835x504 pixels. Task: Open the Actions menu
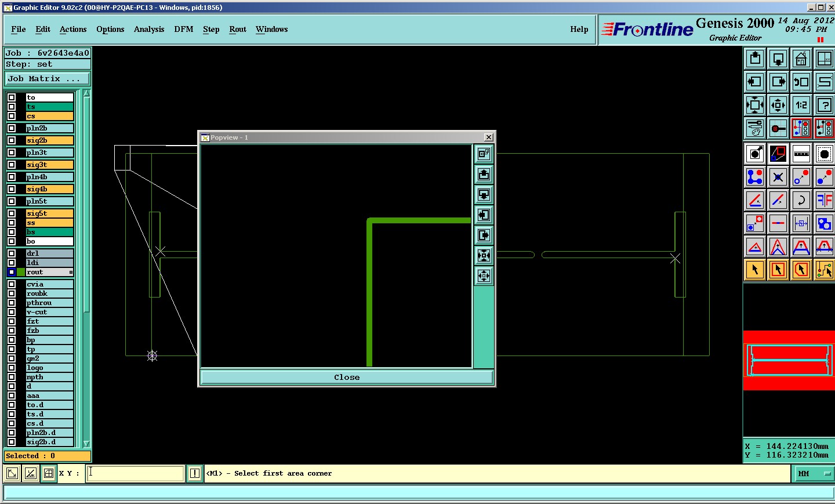coord(73,29)
